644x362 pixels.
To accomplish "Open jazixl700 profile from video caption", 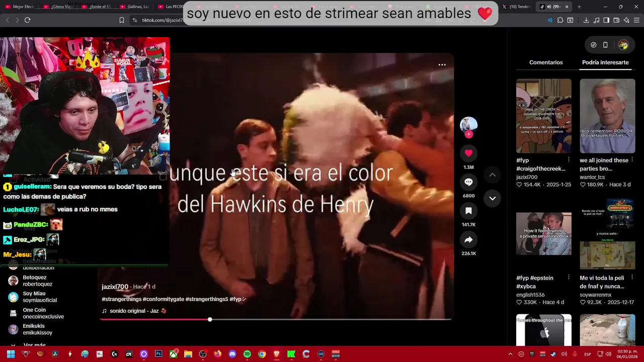I will click(115, 287).
